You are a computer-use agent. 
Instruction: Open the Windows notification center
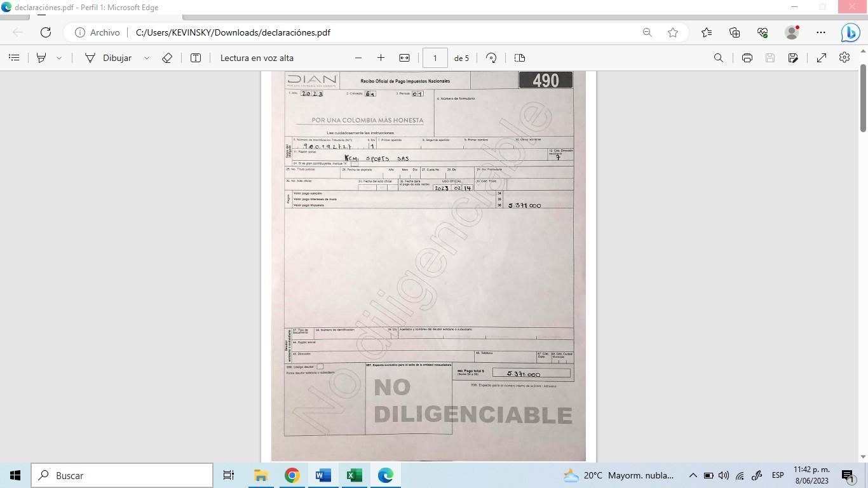coord(849,475)
